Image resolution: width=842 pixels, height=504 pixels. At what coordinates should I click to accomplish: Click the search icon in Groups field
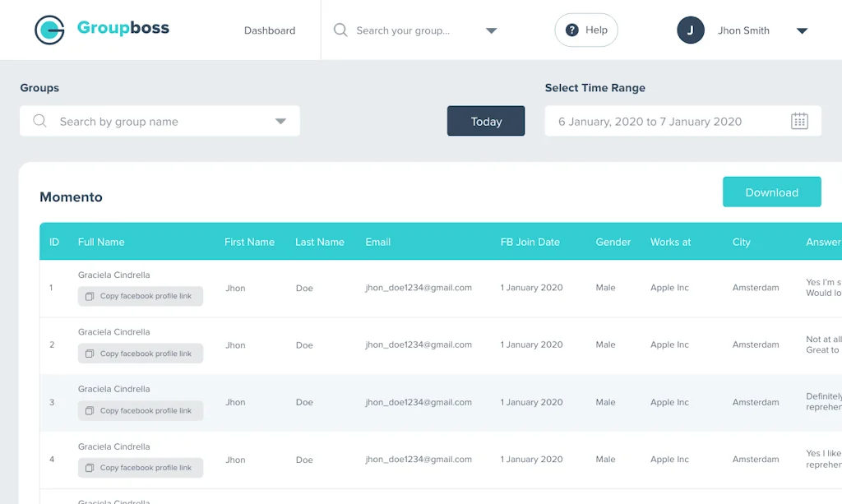(x=39, y=122)
